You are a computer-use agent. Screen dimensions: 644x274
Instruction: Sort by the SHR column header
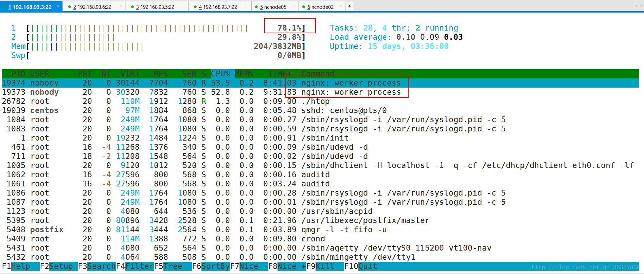coord(189,74)
